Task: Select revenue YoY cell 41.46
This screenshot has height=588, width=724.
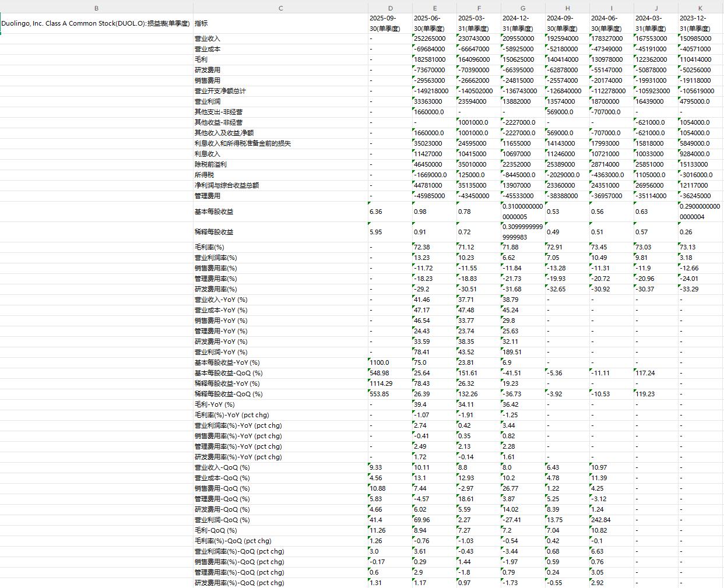Action: (434, 300)
